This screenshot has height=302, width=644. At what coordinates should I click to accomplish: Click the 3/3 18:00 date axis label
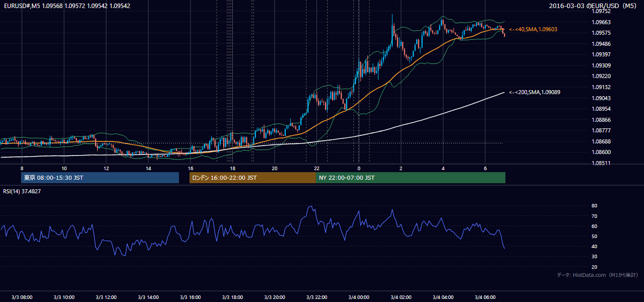point(233,297)
